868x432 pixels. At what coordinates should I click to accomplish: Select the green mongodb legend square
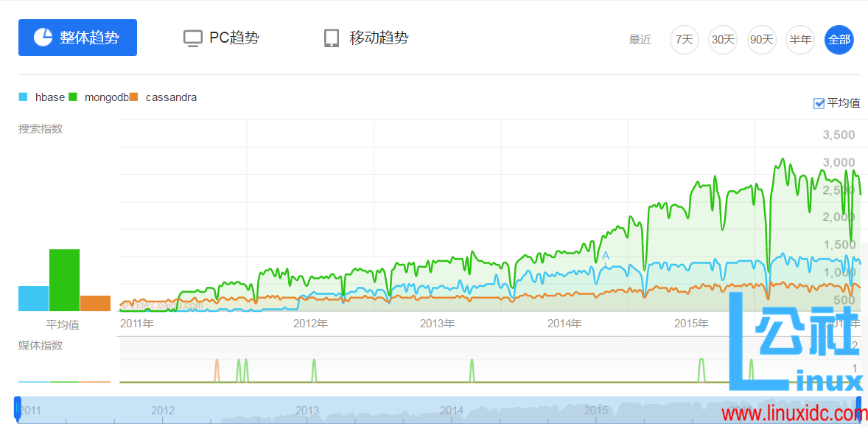point(71,97)
